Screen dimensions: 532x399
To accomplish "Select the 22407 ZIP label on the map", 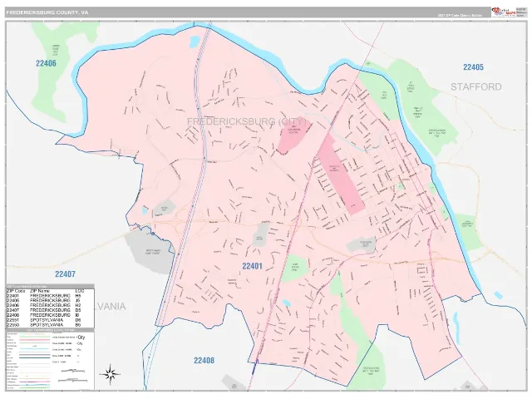I will tap(65, 274).
